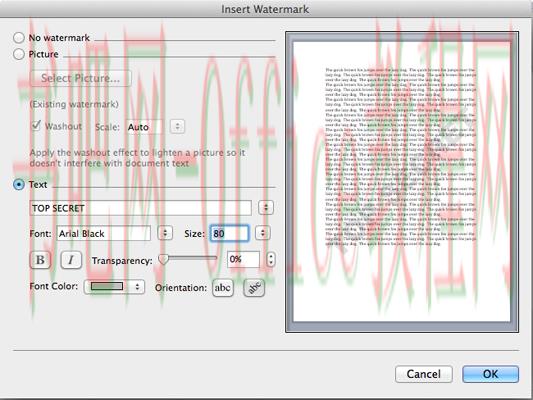Choose diagonal abc orientation

pyautogui.click(x=254, y=288)
